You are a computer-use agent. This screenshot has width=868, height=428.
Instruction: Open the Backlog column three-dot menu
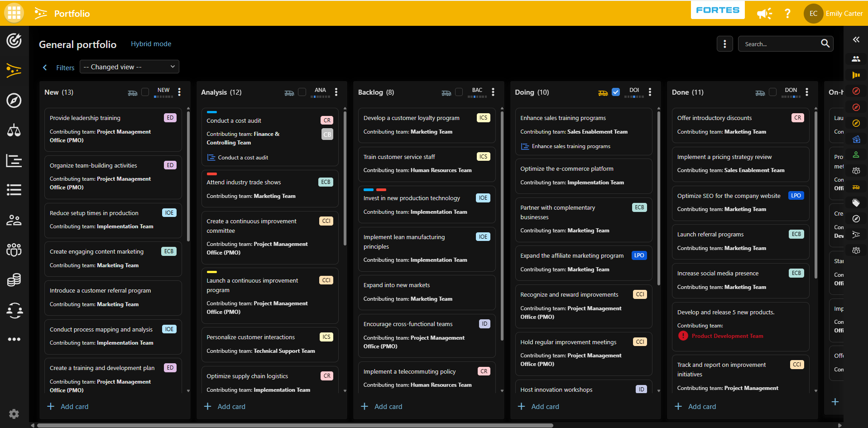pyautogui.click(x=493, y=92)
